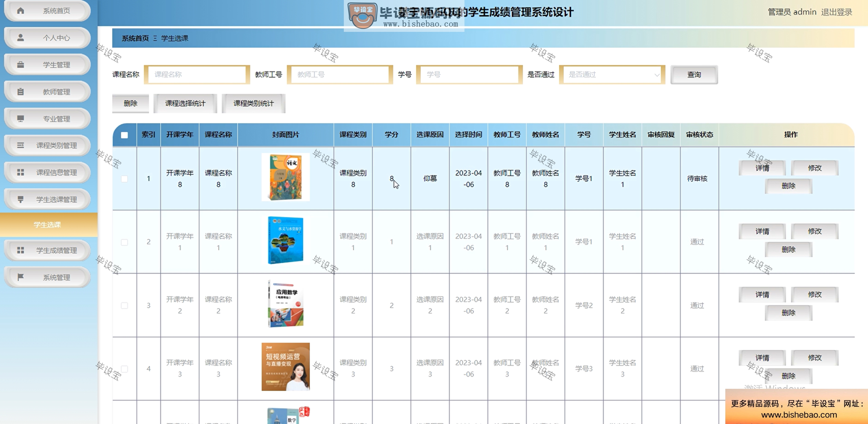Check the checkbox for row index 3
This screenshot has height=424, width=868.
124,305
